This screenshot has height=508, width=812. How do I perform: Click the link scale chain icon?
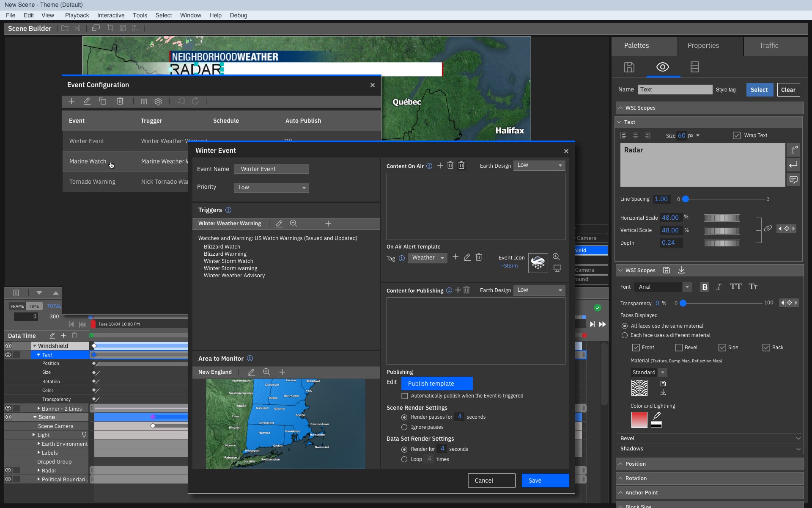pos(768,229)
